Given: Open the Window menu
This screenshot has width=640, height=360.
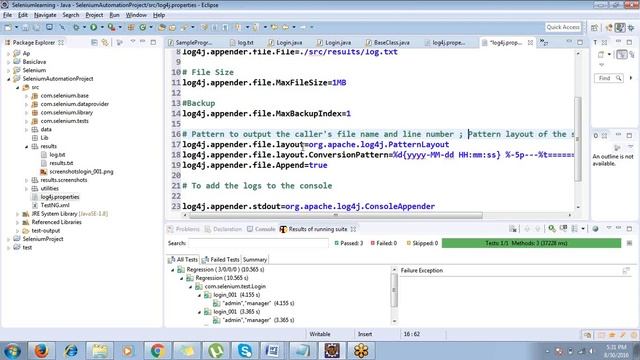Looking at the screenshot, I should coord(136,15).
